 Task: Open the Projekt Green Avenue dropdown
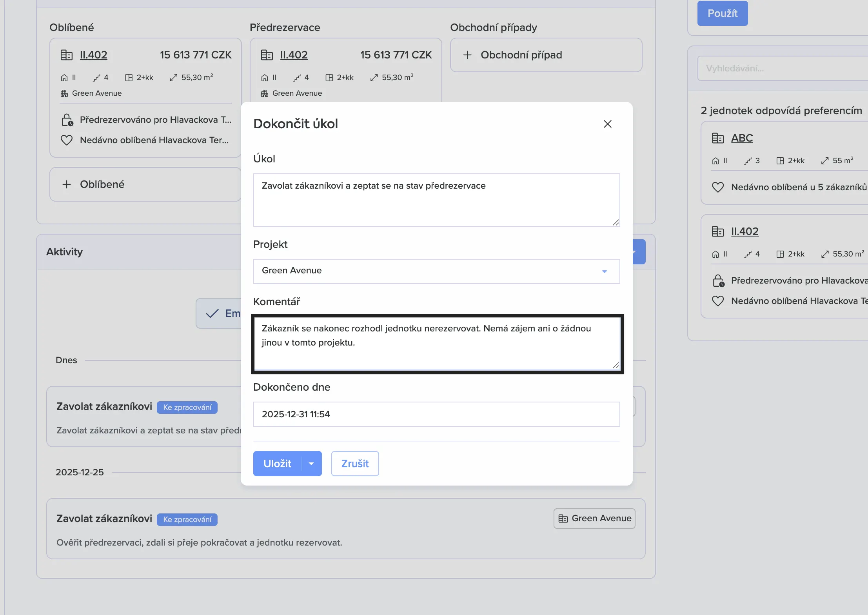(x=436, y=271)
